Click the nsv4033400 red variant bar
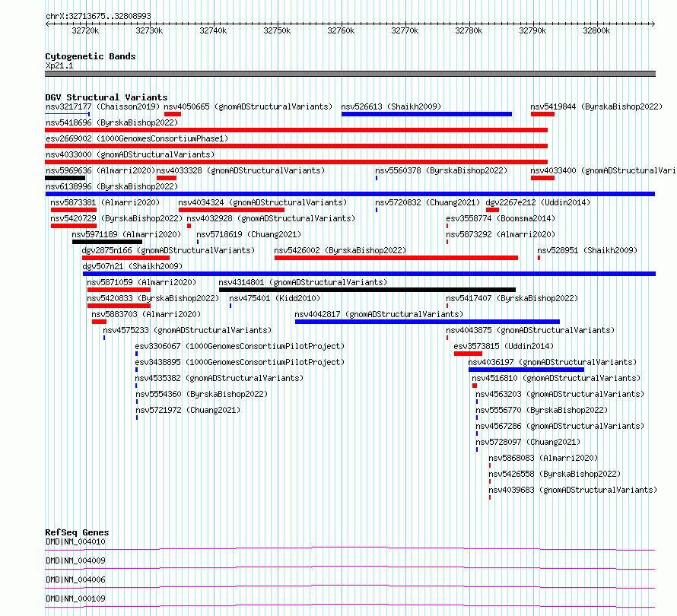677x616 pixels. click(x=542, y=178)
